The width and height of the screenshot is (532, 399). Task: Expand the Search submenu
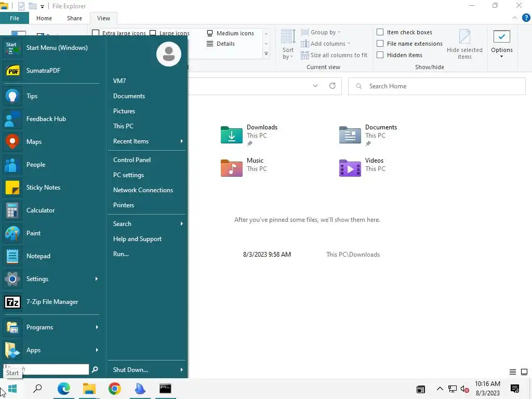click(x=181, y=223)
